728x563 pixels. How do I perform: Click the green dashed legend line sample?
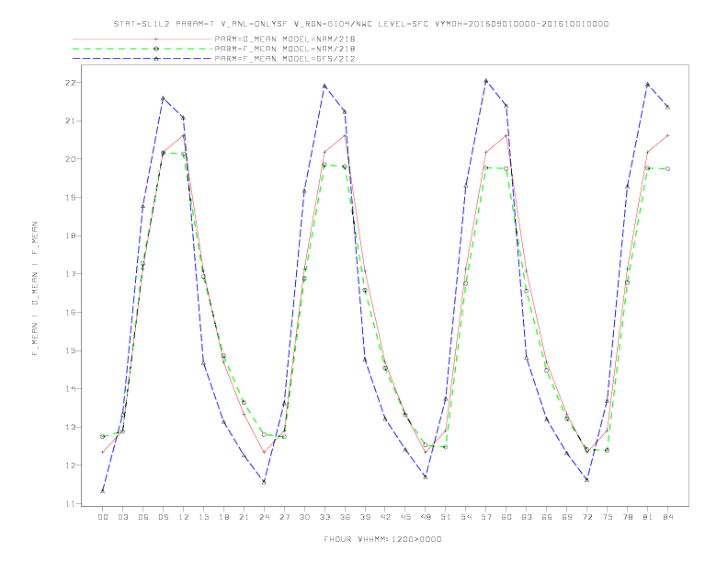pos(142,49)
